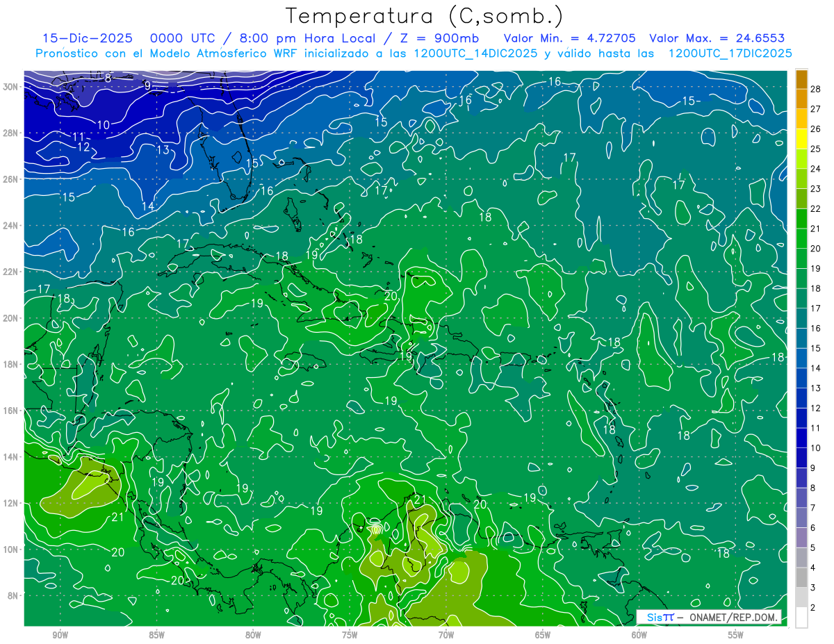Click the "SisTT - ONAMET/REP.DOM." credit box
Viewport: 834px width, 644px height.
pos(710,617)
